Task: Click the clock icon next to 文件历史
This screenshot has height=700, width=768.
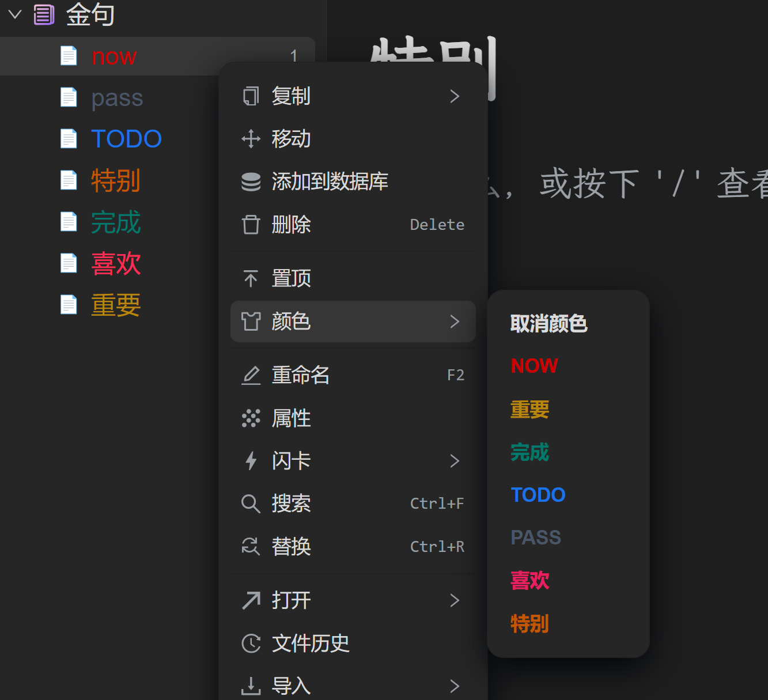Action: (x=251, y=643)
